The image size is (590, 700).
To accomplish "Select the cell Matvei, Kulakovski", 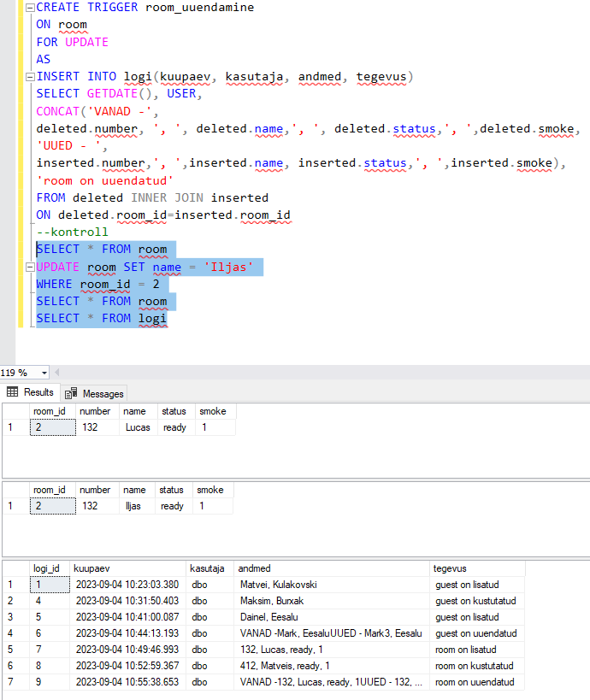I will (332, 585).
